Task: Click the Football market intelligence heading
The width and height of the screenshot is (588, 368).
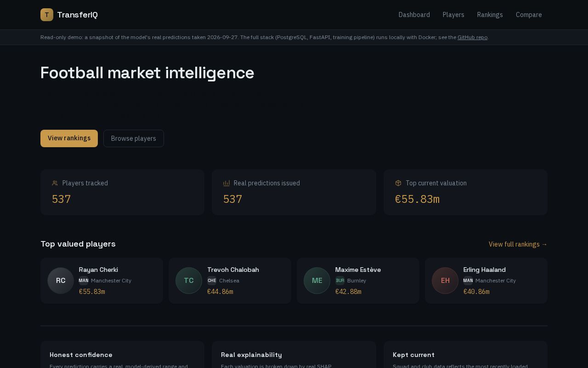Action: 147,73
